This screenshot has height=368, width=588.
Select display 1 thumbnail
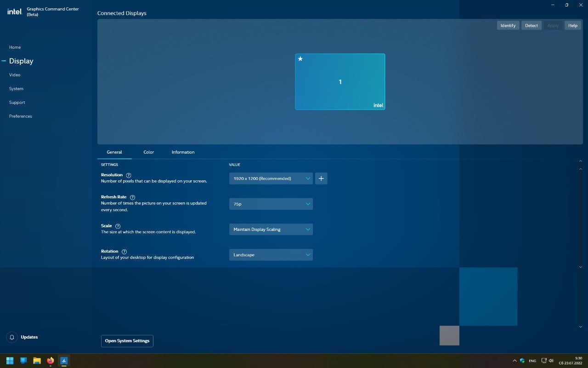point(340,82)
